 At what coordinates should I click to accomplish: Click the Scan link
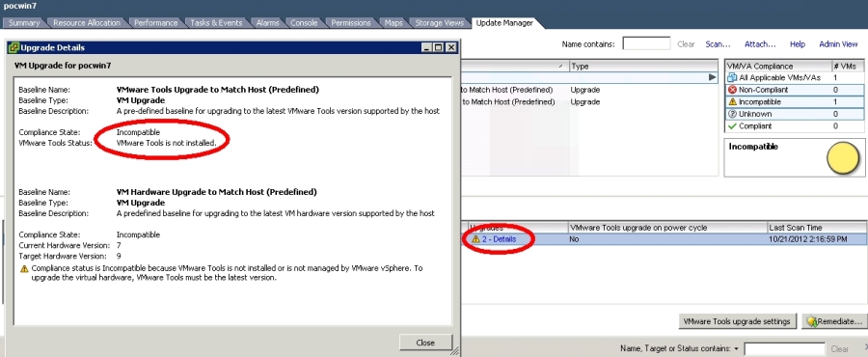pos(718,44)
